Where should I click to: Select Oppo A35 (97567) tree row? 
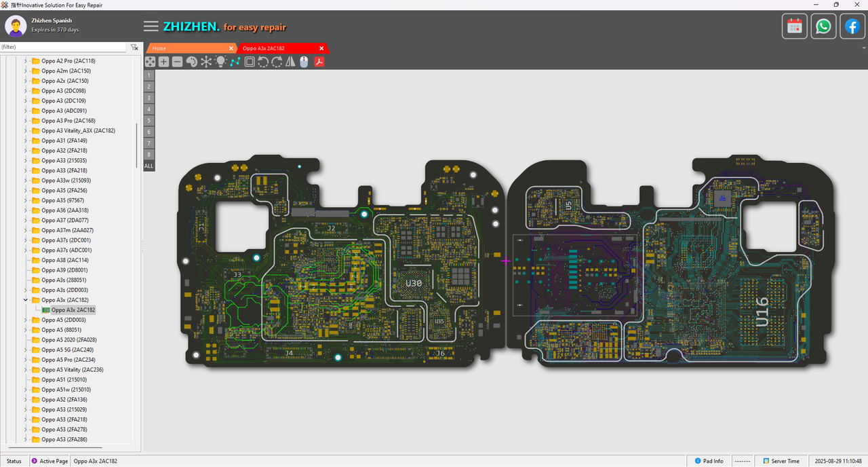pos(62,200)
